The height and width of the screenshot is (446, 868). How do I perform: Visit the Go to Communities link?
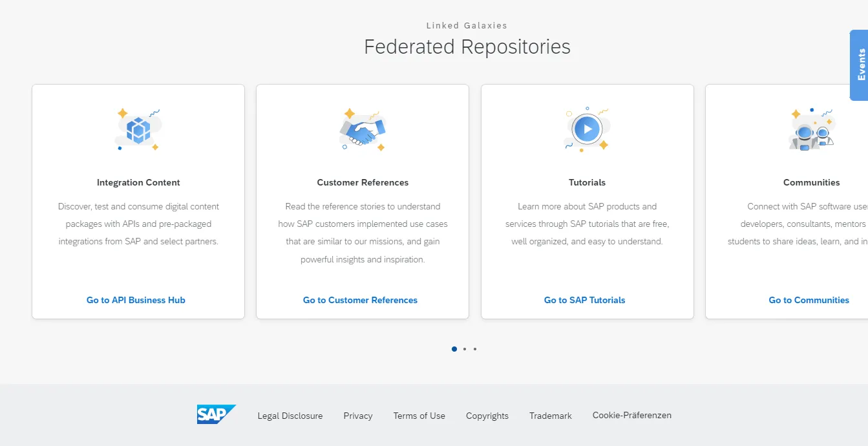tap(809, 300)
